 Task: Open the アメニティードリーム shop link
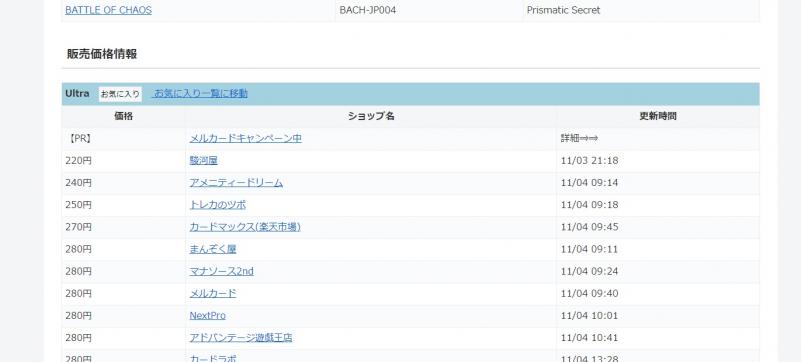coord(236,183)
